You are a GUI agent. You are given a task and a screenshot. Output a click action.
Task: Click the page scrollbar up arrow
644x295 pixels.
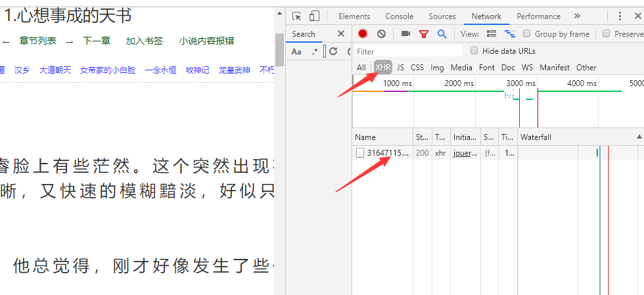coord(280,13)
